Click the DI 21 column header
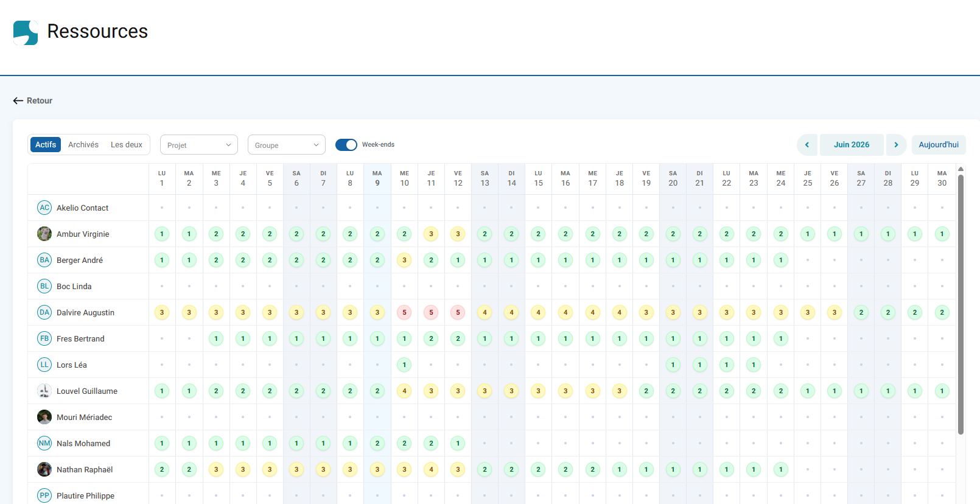980x504 pixels. pos(699,178)
